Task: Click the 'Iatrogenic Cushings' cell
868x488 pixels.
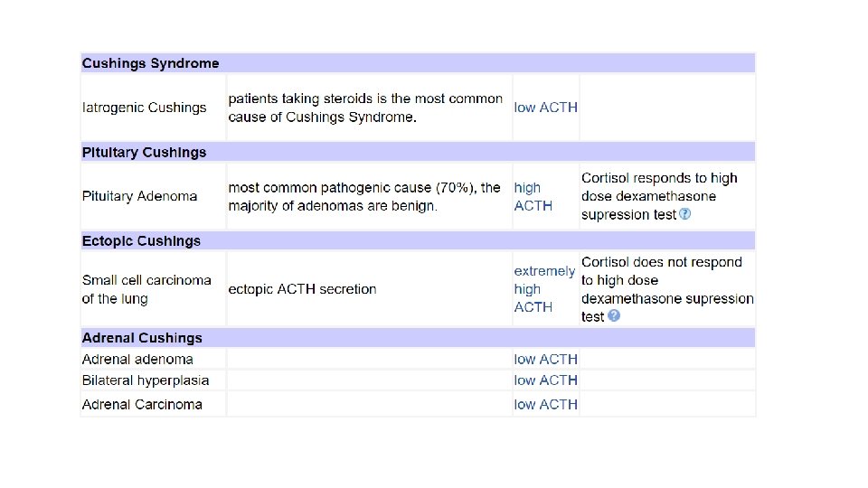Action: 145,108
